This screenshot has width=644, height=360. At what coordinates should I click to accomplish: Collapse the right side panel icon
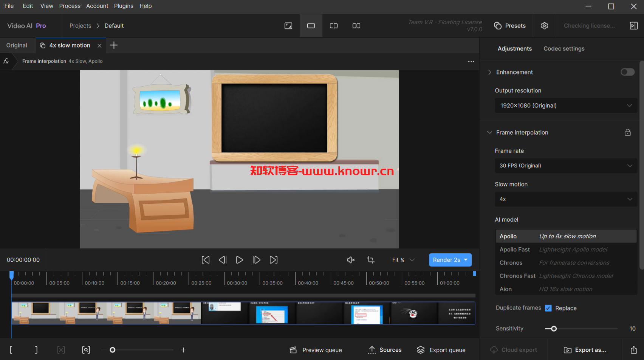[634, 26]
